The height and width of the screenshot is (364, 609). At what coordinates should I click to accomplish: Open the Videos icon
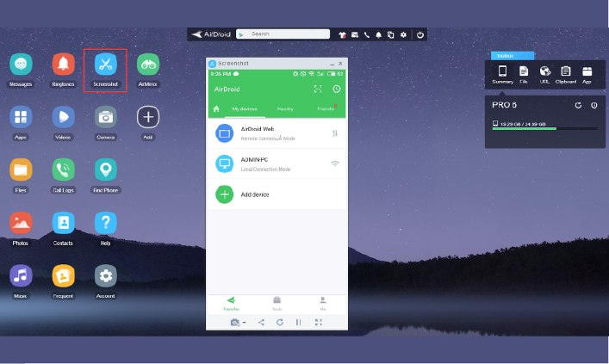pyautogui.click(x=63, y=117)
